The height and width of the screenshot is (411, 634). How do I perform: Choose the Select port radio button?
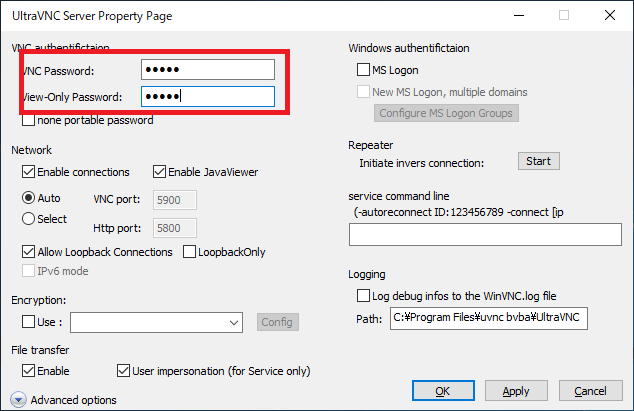pyautogui.click(x=28, y=219)
